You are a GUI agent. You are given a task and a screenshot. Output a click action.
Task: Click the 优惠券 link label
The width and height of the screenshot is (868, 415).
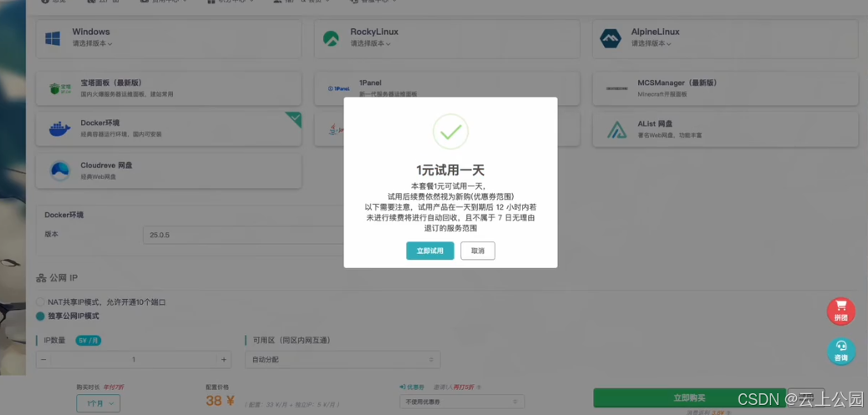click(x=415, y=387)
